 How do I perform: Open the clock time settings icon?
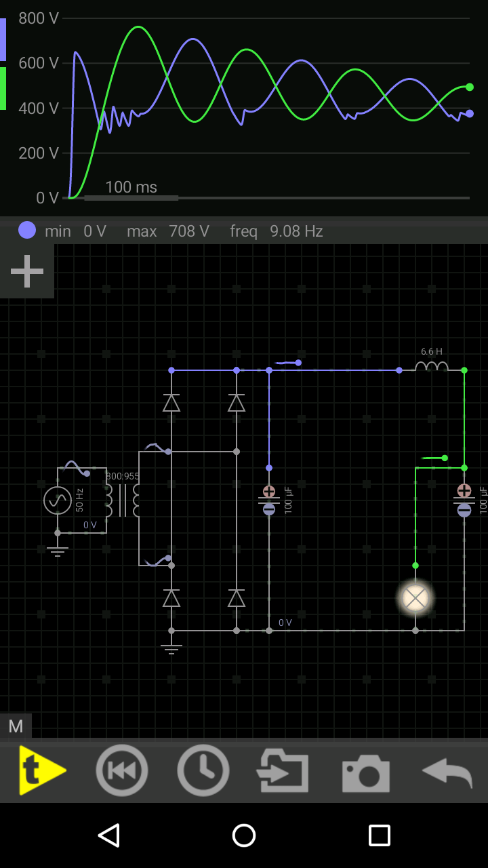coord(203,770)
